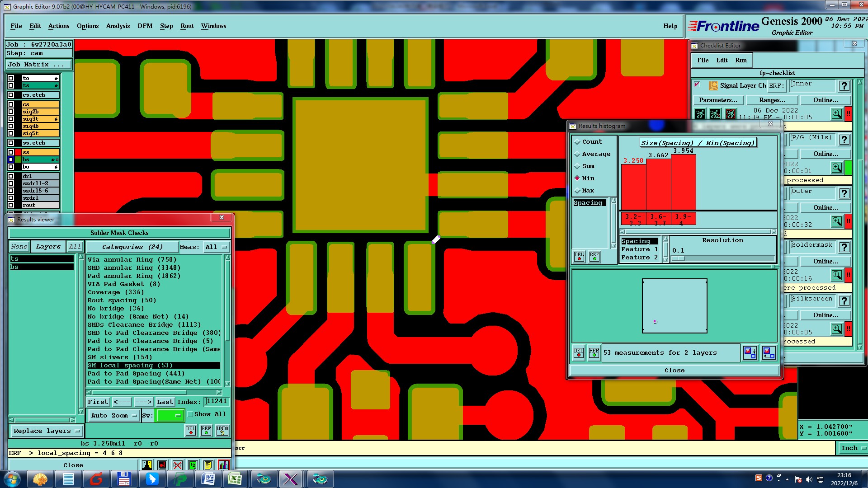Screen dimensions: 868x488
Task: Click the Job Matrix button
Action: coord(38,65)
